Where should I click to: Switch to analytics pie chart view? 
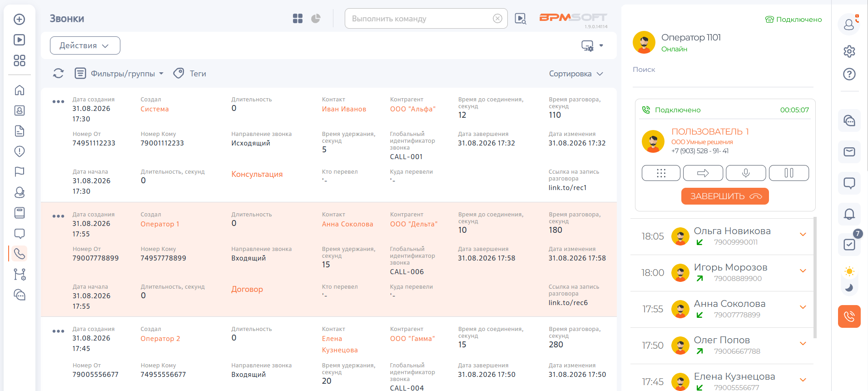click(x=316, y=19)
